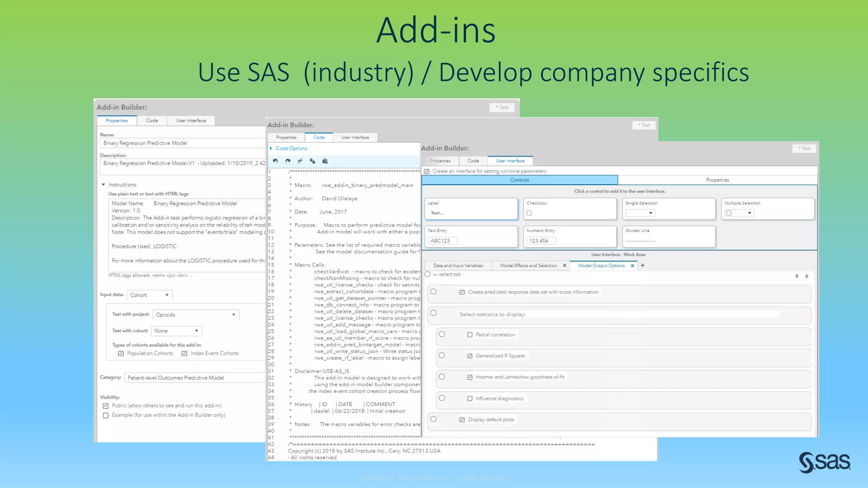Open the Test with cohort None dropdown
Viewport: 868px width, 488px height.
click(177, 331)
